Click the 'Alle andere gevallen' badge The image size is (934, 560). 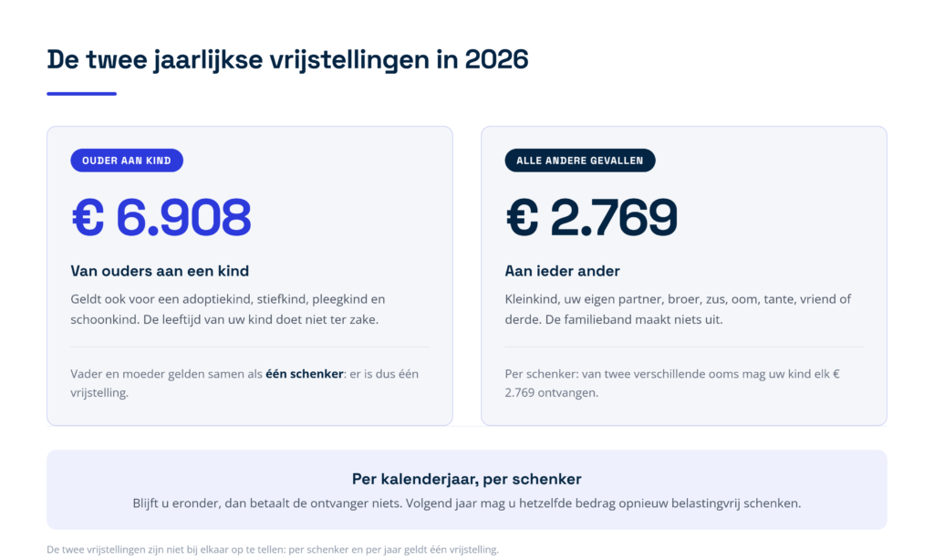click(579, 161)
